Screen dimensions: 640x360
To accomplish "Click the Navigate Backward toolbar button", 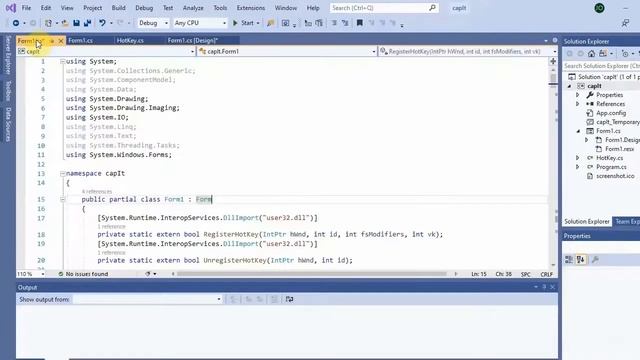I will point(16,23).
